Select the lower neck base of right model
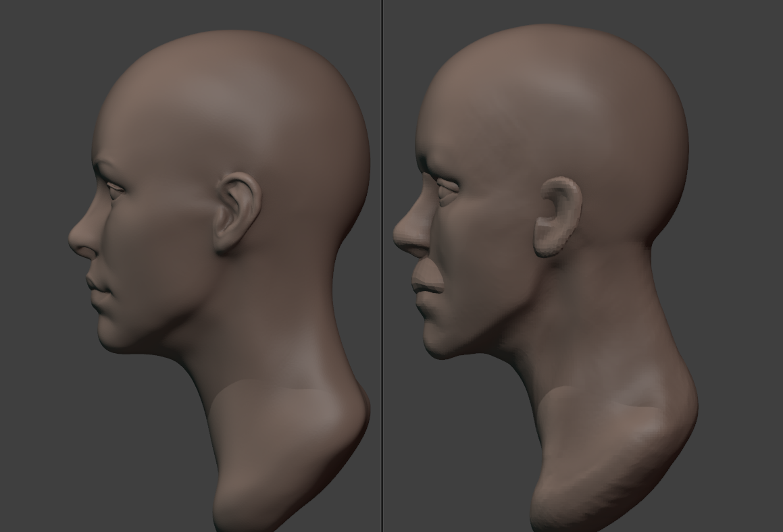This screenshot has width=783, height=532. (608, 466)
